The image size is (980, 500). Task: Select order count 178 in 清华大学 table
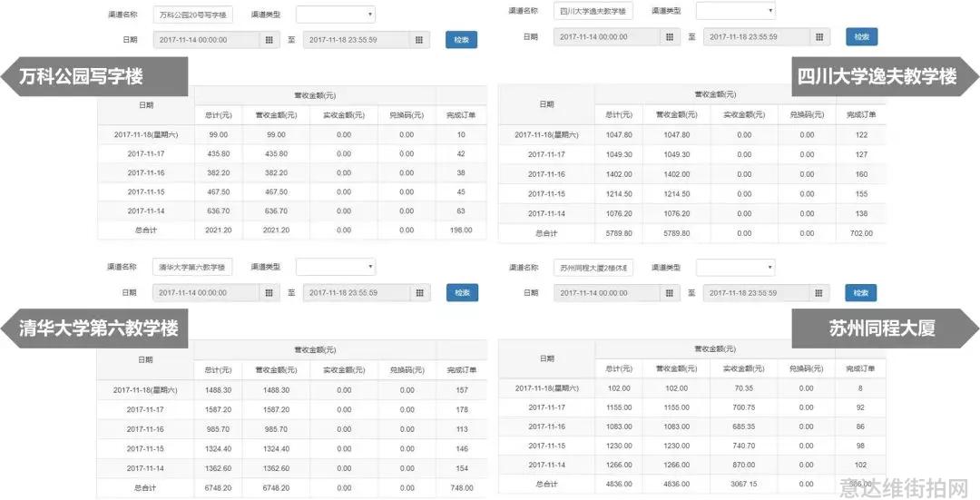click(462, 410)
